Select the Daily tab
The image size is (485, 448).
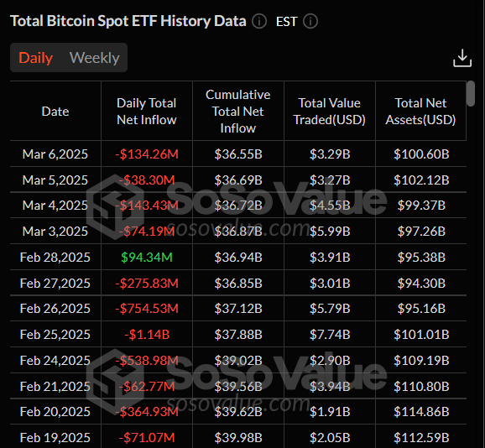point(35,58)
